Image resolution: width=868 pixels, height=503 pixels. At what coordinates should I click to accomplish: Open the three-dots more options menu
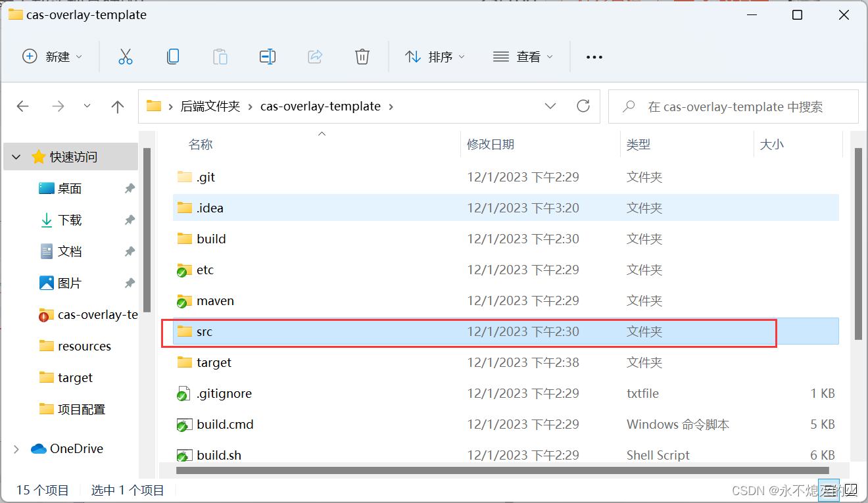tap(594, 57)
